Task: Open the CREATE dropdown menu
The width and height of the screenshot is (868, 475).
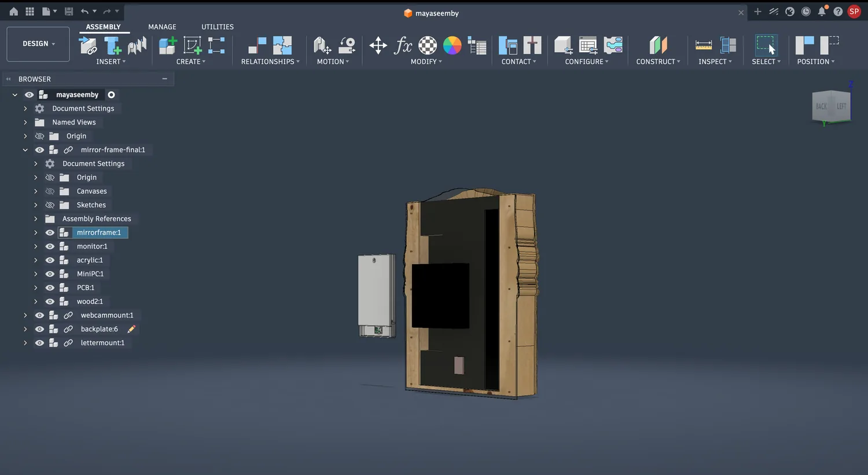Action: tap(191, 61)
